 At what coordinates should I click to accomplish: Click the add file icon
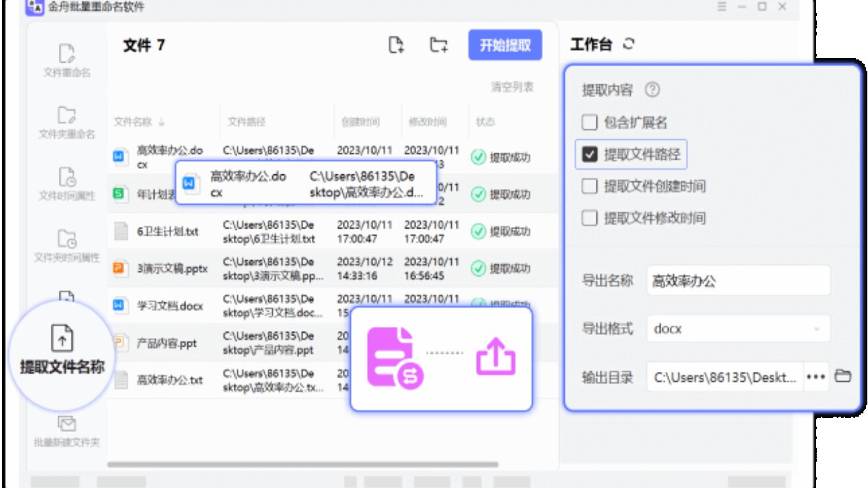point(396,45)
